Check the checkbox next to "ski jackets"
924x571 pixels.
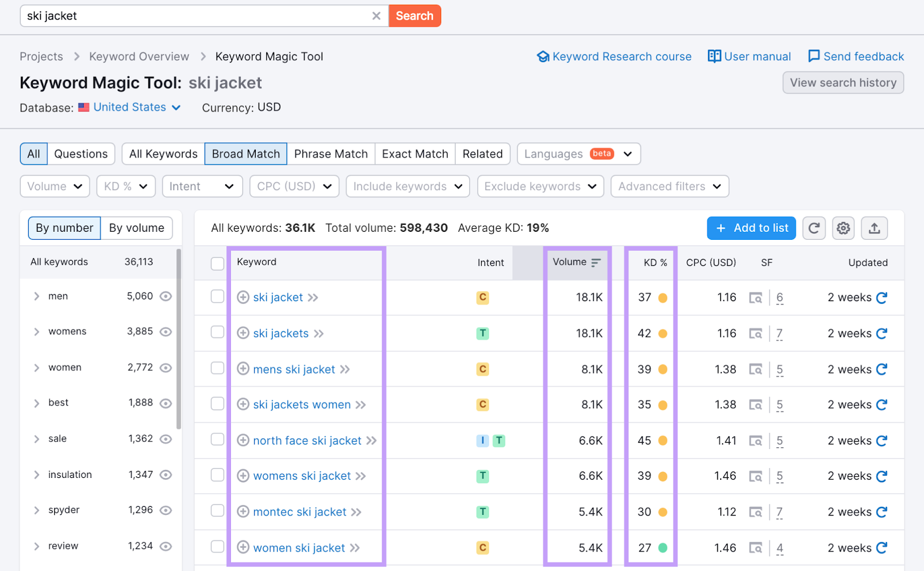pos(217,333)
